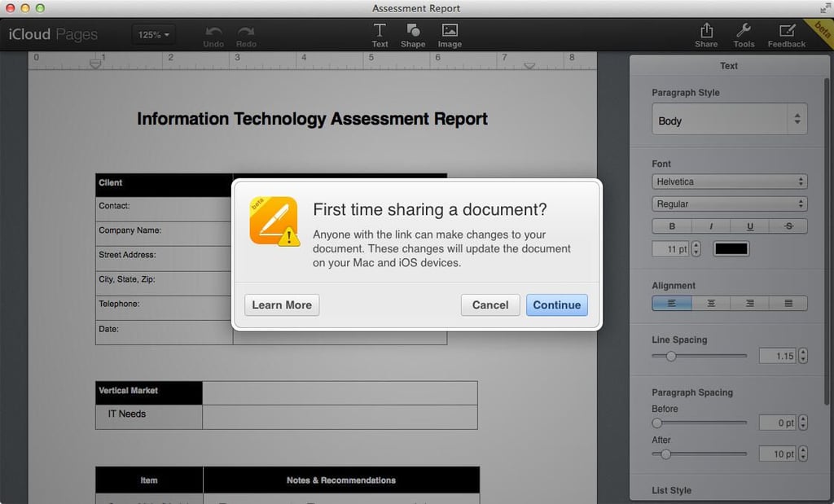This screenshot has width=834, height=504.
Task: Click the Redo arrow icon
Action: [246, 32]
